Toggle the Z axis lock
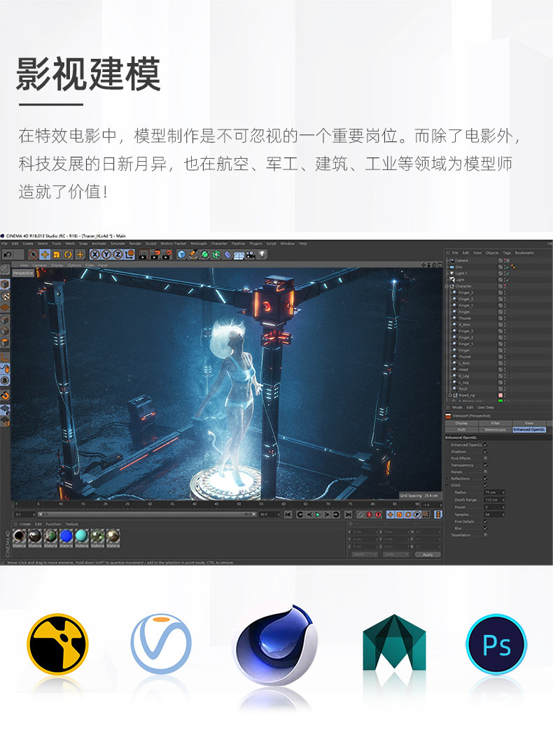Viewport: 553px width, 756px height. click(118, 255)
